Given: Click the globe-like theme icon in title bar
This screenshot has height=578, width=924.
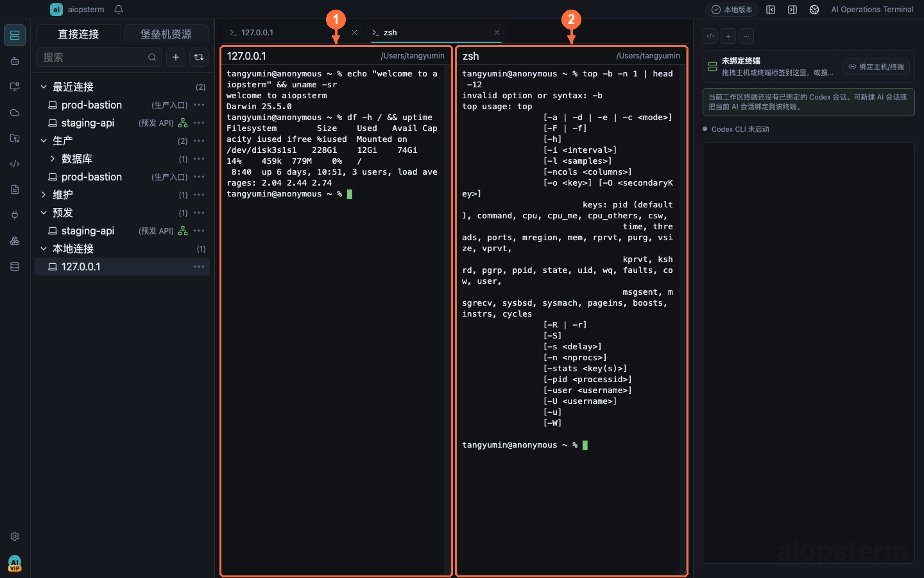Looking at the screenshot, I should (x=814, y=10).
